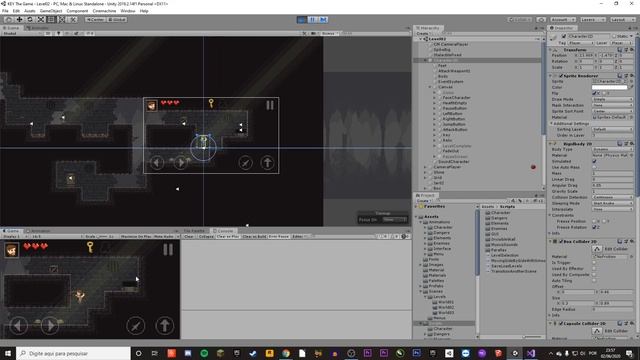Toggle the Box Collider 2D enabled checkbox

(561, 242)
